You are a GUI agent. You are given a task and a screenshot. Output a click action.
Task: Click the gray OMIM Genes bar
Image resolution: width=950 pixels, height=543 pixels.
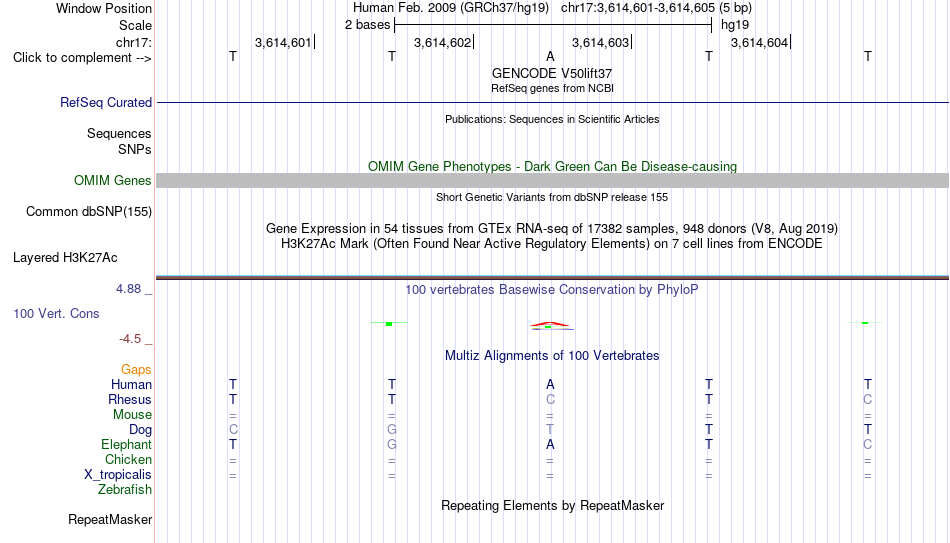[x=552, y=181]
